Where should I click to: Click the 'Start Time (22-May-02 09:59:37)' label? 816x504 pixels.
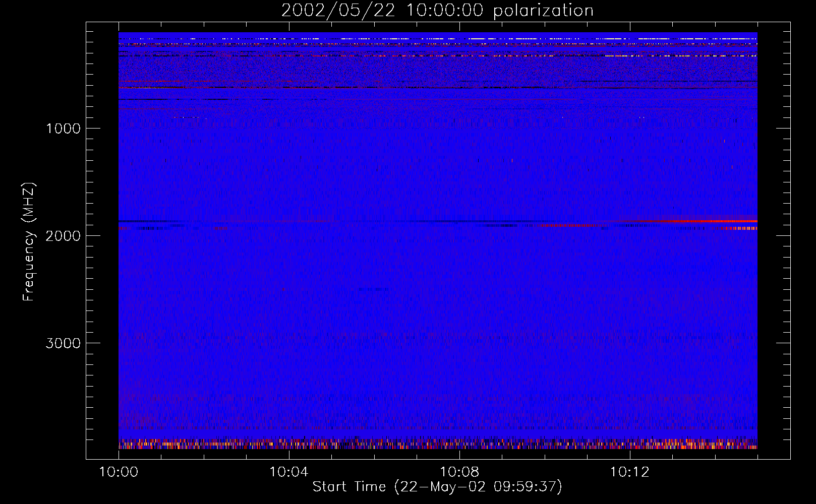coord(437,487)
